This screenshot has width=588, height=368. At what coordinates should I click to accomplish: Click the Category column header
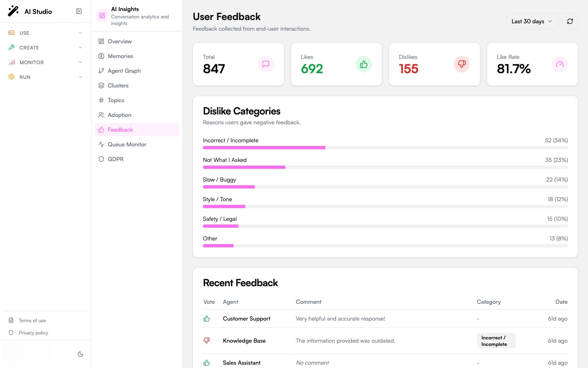pyautogui.click(x=489, y=302)
